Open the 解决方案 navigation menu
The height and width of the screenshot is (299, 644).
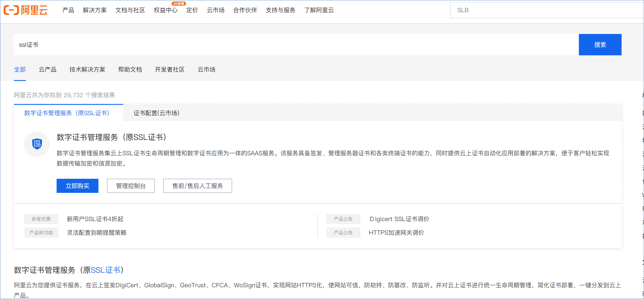[95, 10]
